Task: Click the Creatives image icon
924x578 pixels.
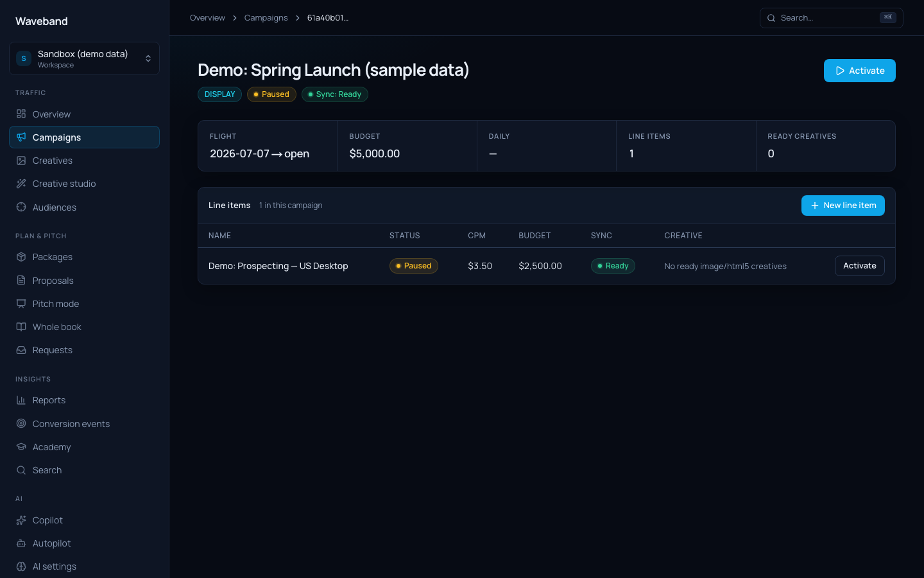Action: [x=21, y=161]
